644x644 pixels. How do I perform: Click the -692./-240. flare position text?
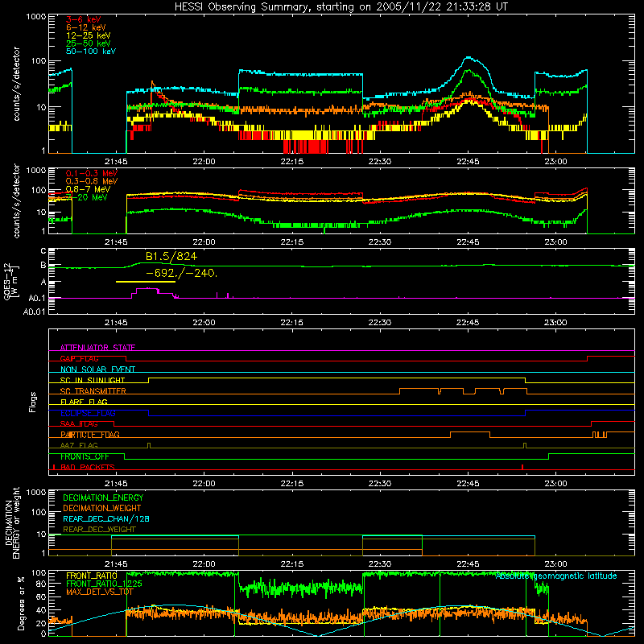coord(181,273)
